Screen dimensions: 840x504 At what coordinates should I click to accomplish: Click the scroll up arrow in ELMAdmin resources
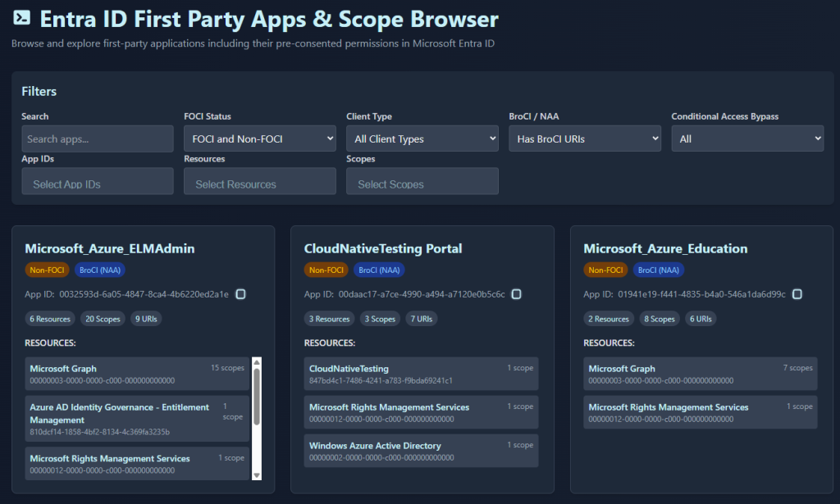256,361
